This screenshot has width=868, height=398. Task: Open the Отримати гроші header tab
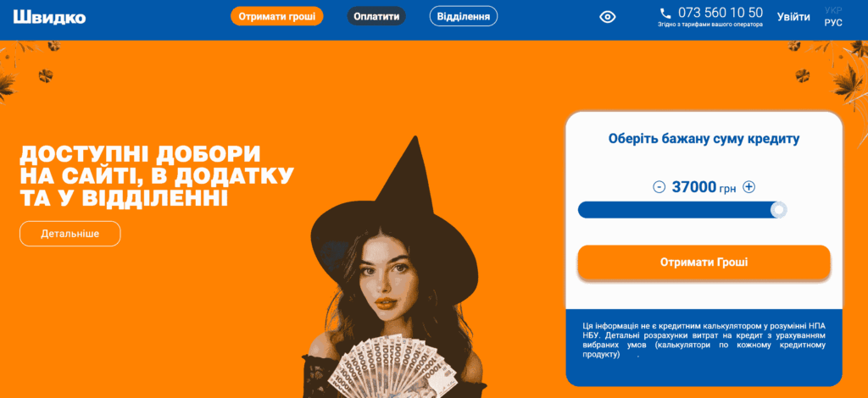pyautogui.click(x=277, y=16)
